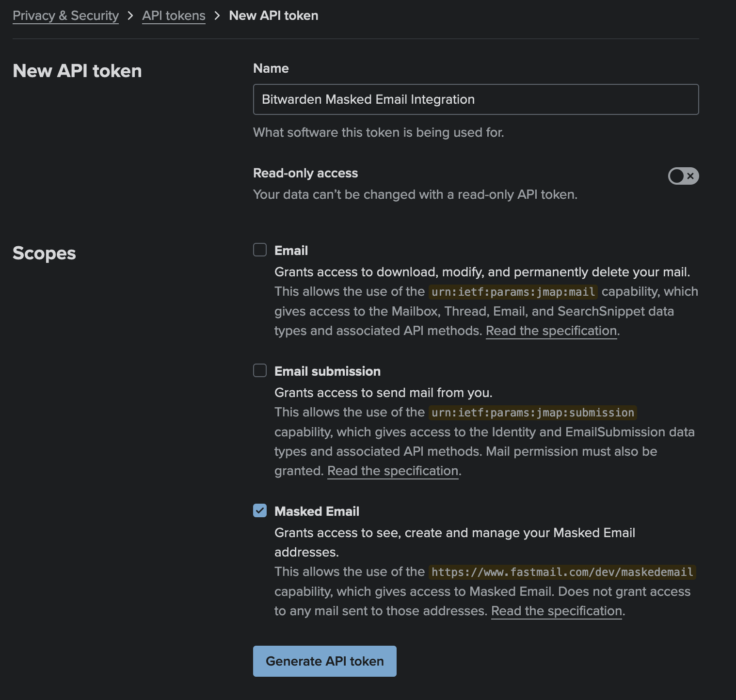Toggle Read-only access on
The image size is (736, 700).
683,176
